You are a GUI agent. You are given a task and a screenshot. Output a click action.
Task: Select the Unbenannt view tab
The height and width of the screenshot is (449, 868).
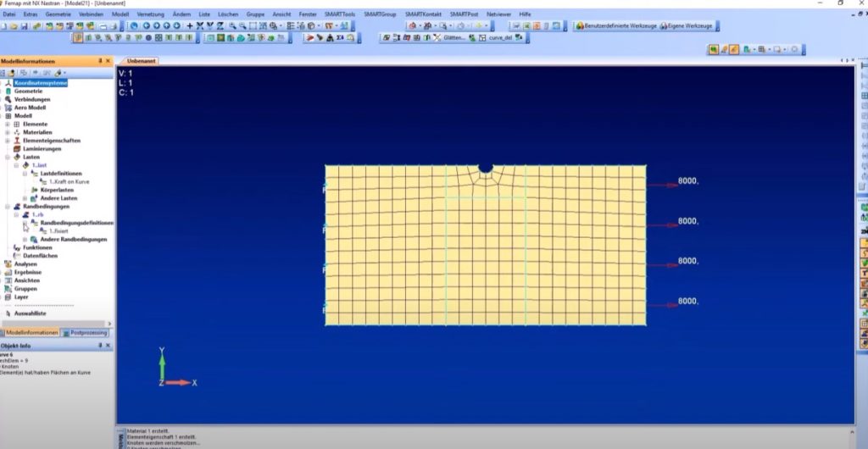click(139, 61)
